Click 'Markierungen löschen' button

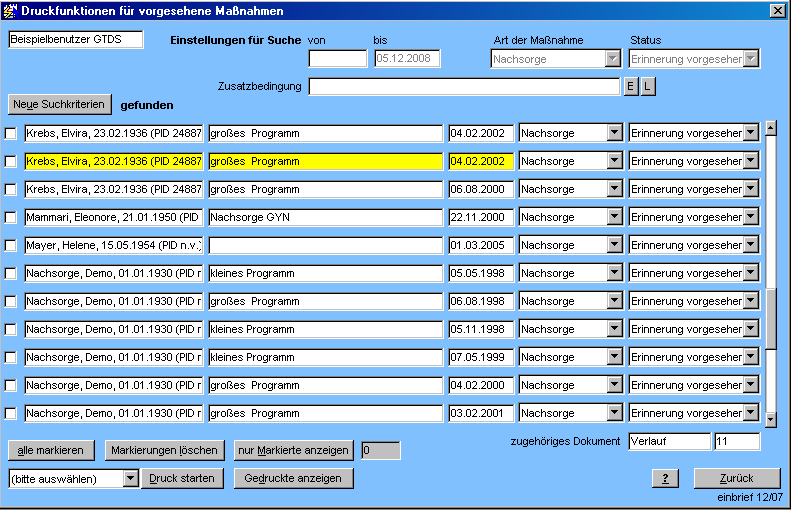coord(164,450)
